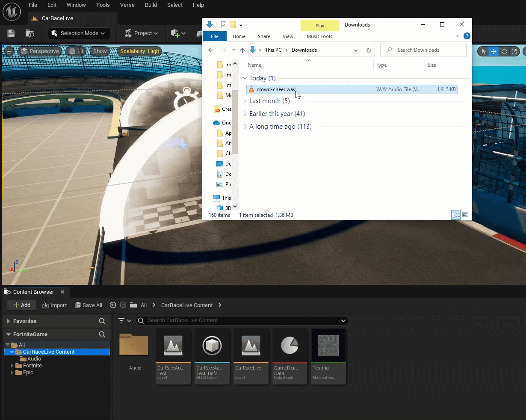
Task: Expand the CarRaceLive Content path chevron
Action: [x=220, y=305]
